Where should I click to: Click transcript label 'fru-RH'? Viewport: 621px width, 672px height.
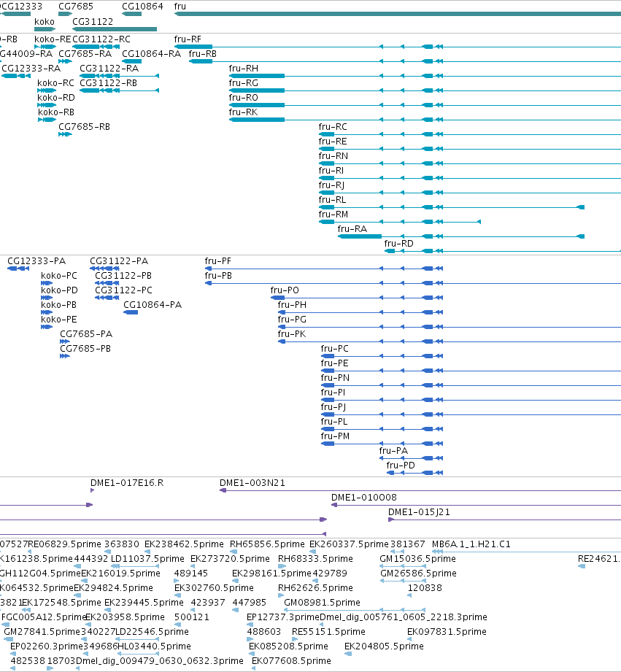244,69
